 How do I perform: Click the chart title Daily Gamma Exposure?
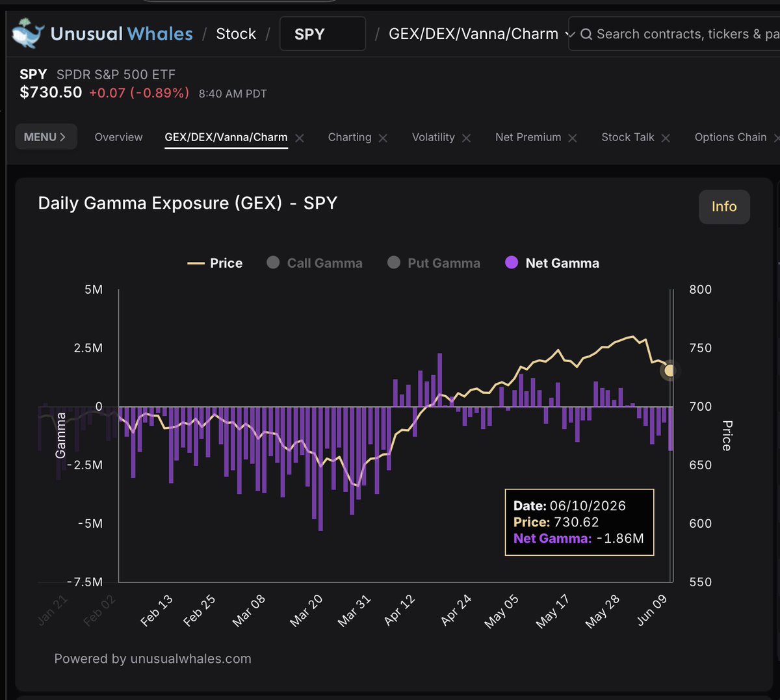[x=188, y=203]
